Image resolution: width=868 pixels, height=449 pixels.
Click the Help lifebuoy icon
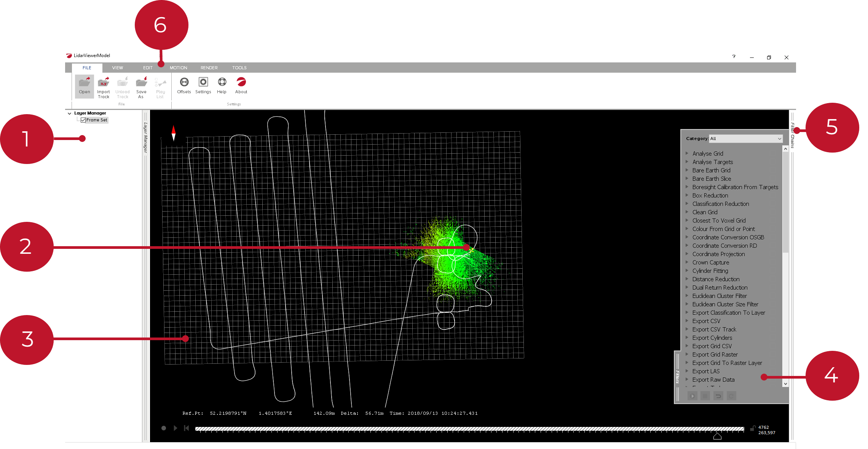coord(222,82)
